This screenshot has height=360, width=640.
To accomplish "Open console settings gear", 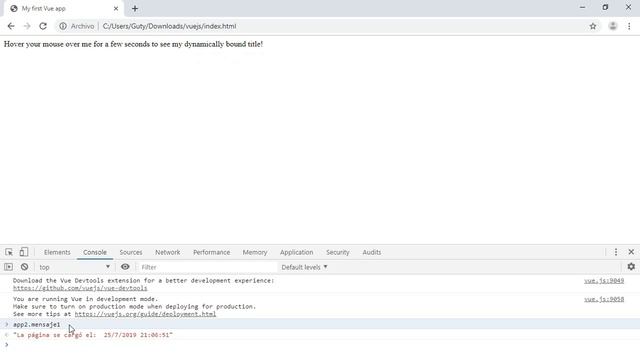I will pyautogui.click(x=631, y=267).
